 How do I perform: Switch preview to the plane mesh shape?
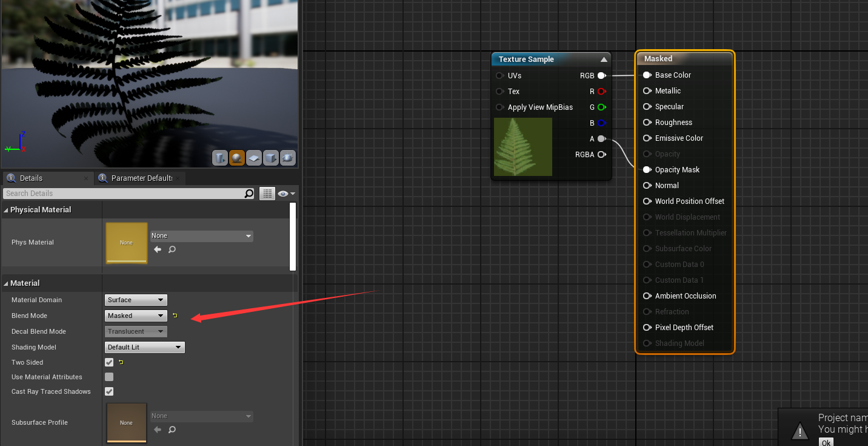click(254, 158)
